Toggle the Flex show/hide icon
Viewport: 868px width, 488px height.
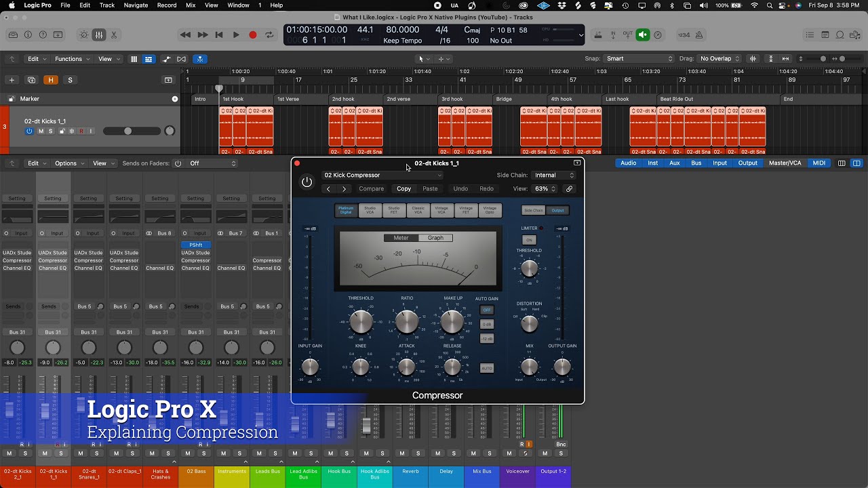point(181,59)
